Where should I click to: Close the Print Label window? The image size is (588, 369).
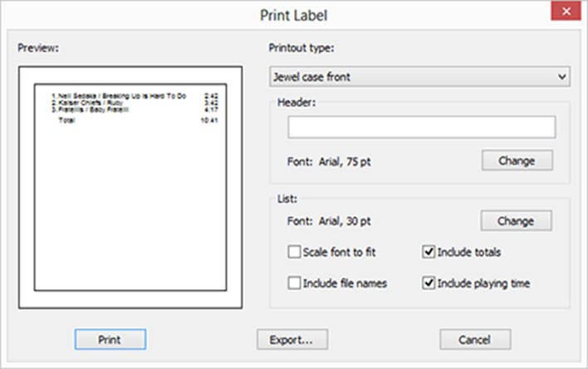click(x=566, y=12)
